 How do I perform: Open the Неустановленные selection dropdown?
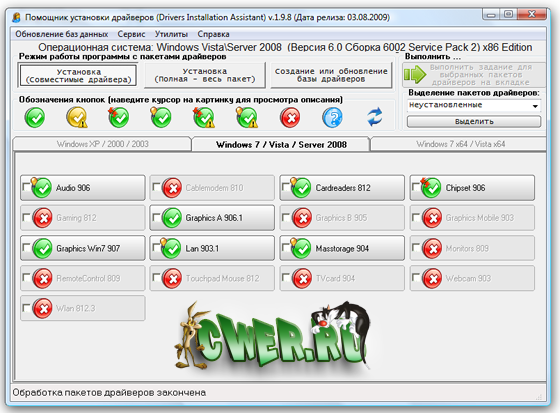[x=474, y=105]
